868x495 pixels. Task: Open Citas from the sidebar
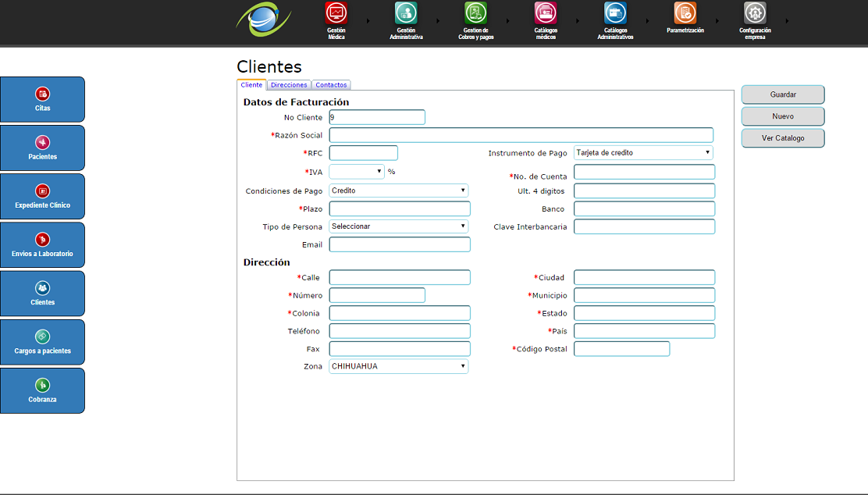pos(43,99)
